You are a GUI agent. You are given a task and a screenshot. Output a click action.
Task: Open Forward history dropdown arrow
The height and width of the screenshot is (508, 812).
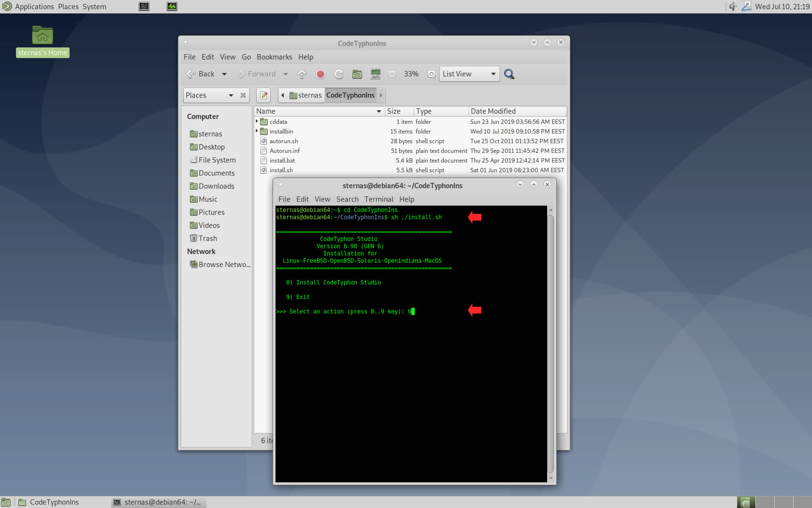(286, 74)
